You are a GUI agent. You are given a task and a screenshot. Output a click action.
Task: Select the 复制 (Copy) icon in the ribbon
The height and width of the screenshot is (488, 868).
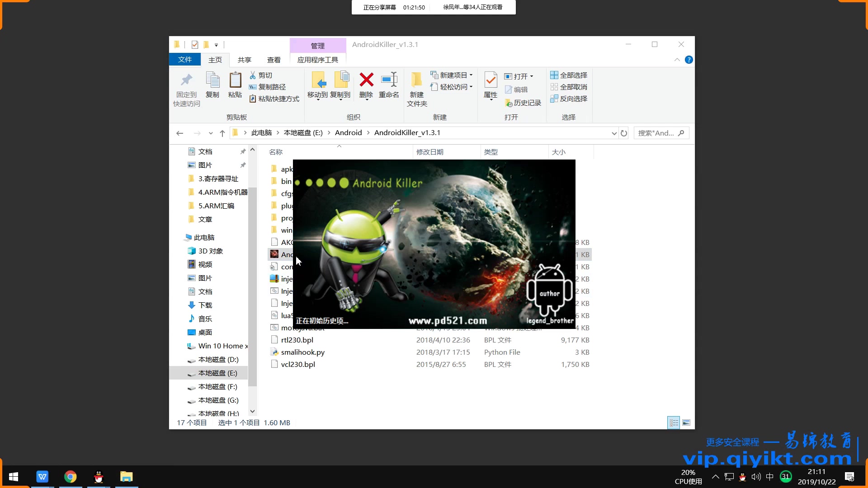pos(212,86)
